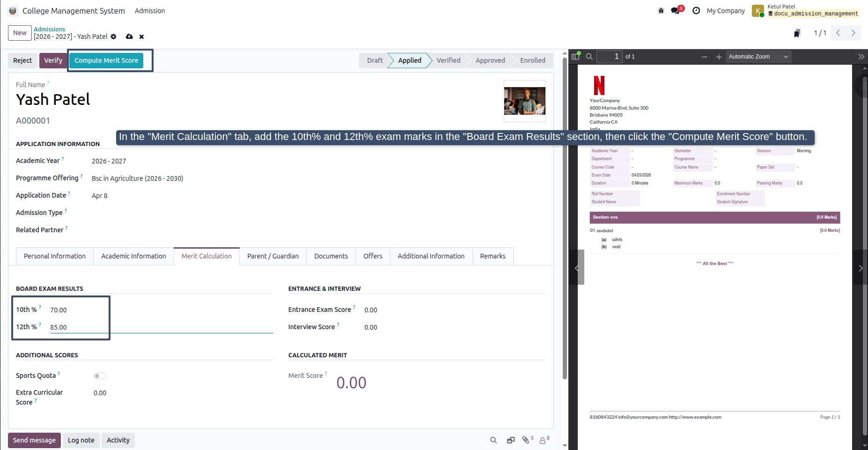The image size is (868, 450).
Task: Switch to the Personal Information tab
Action: (x=55, y=256)
